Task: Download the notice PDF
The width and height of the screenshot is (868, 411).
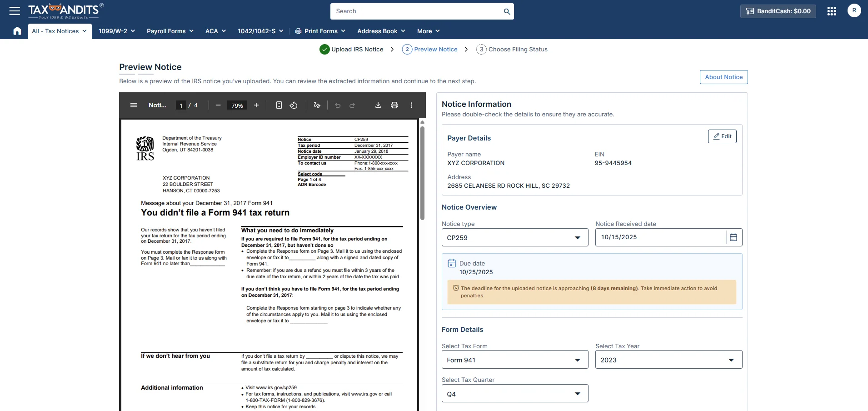Action: (x=378, y=105)
